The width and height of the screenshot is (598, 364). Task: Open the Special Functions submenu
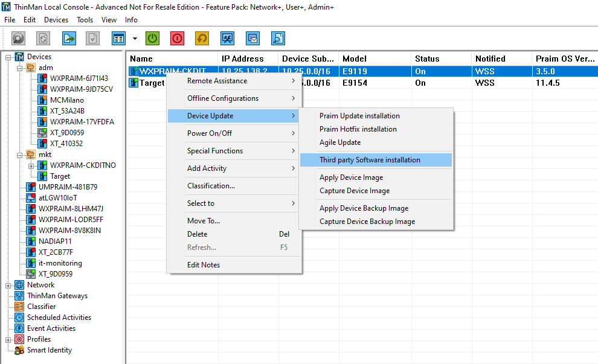point(234,151)
